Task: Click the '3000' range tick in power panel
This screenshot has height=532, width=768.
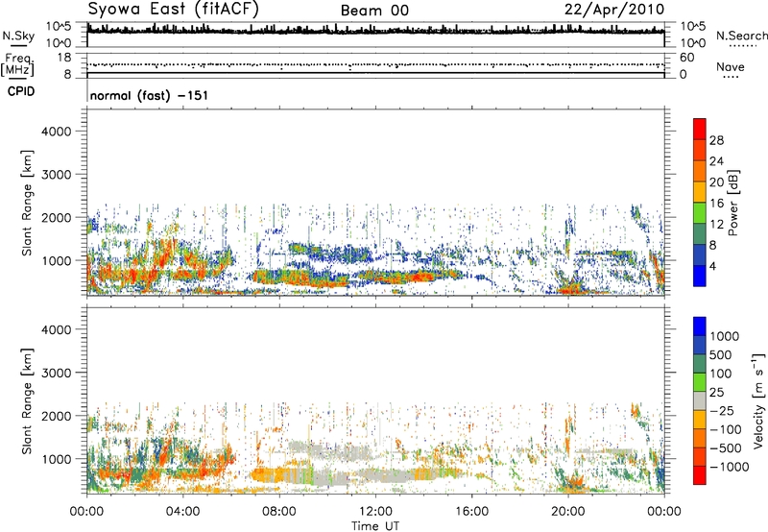Action: (57, 175)
